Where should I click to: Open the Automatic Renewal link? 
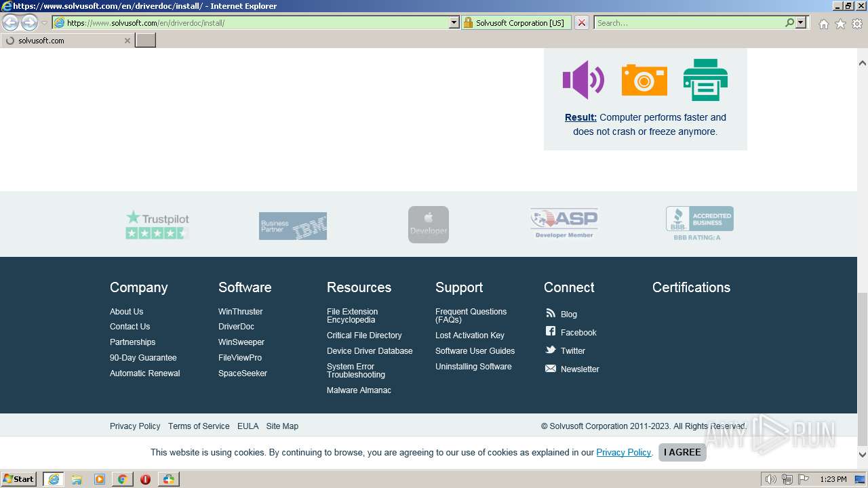tap(145, 373)
